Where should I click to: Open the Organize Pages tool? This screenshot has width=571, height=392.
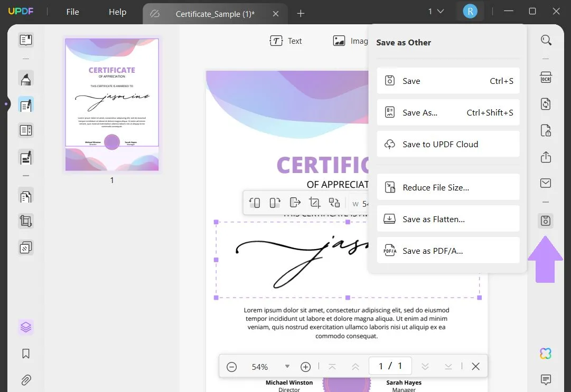[x=26, y=197]
